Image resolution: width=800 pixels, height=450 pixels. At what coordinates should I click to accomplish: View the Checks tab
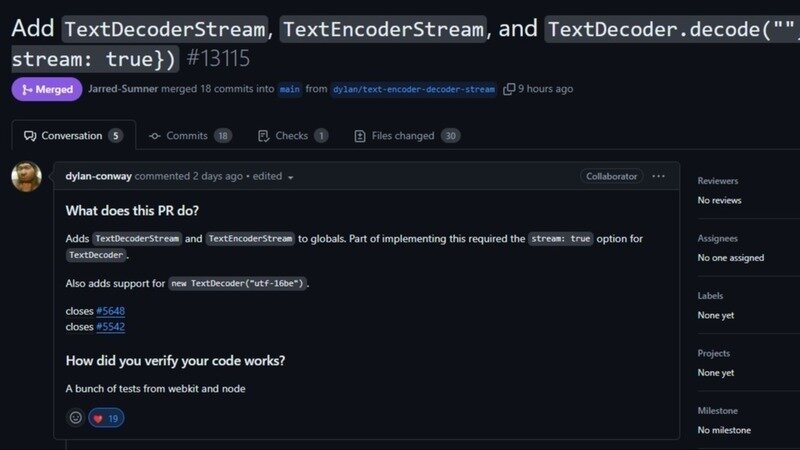tap(292, 136)
